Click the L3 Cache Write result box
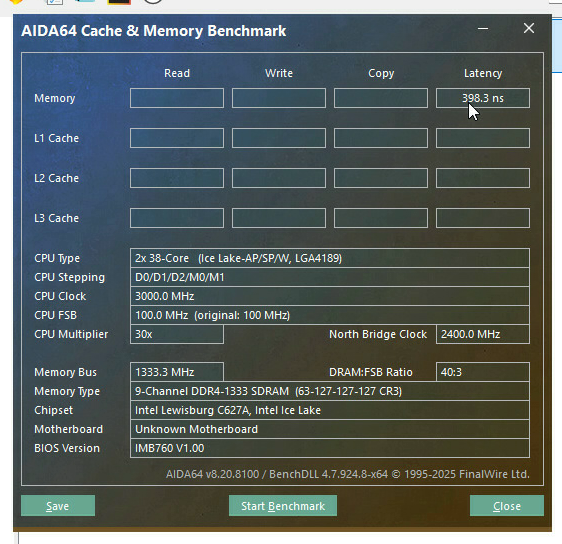Image resolution: width=562 pixels, height=544 pixels. tap(279, 218)
